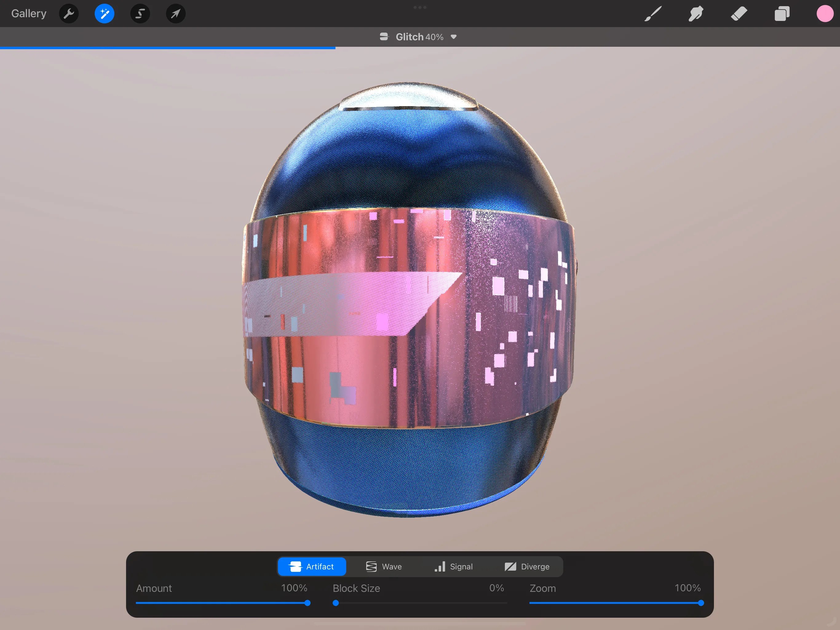Enable the Signal glitch mode
840x630 pixels.
tap(454, 566)
